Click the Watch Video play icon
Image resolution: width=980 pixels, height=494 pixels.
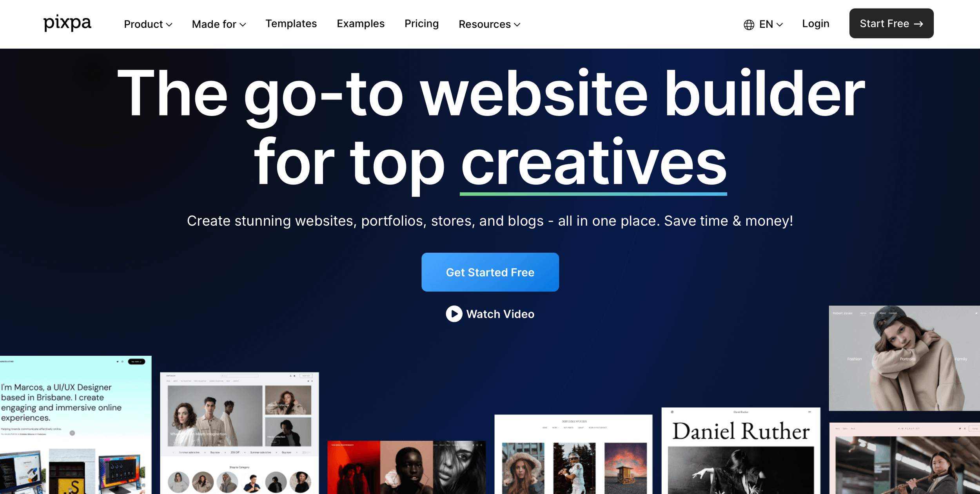tap(454, 314)
